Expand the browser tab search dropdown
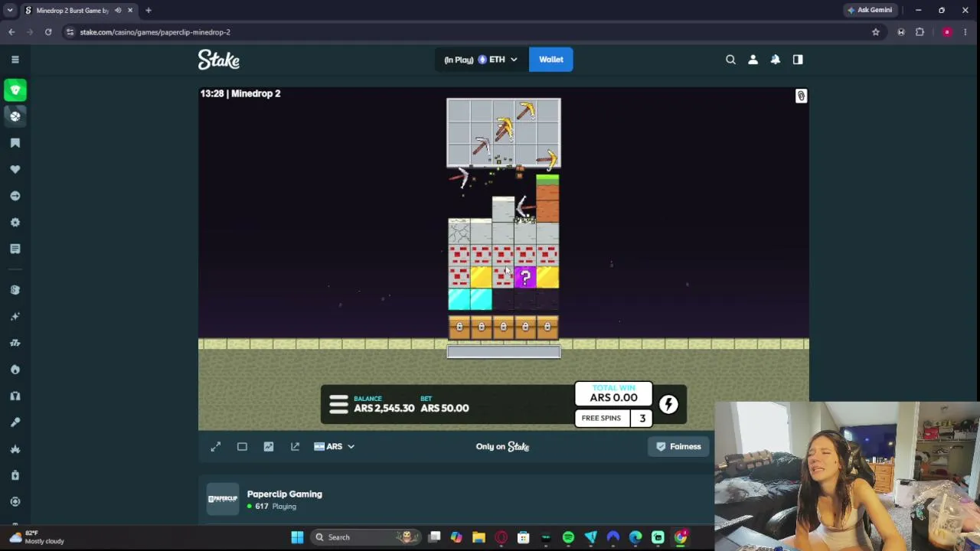The width and height of the screenshot is (980, 551). pos(9,10)
